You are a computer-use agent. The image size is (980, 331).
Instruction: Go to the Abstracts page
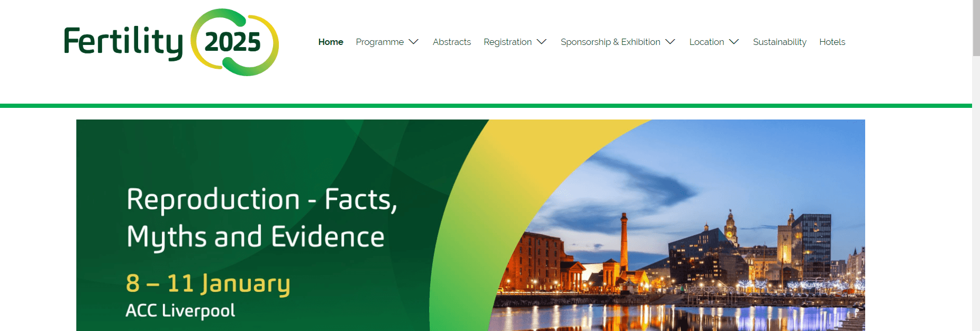pyautogui.click(x=451, y=42)
